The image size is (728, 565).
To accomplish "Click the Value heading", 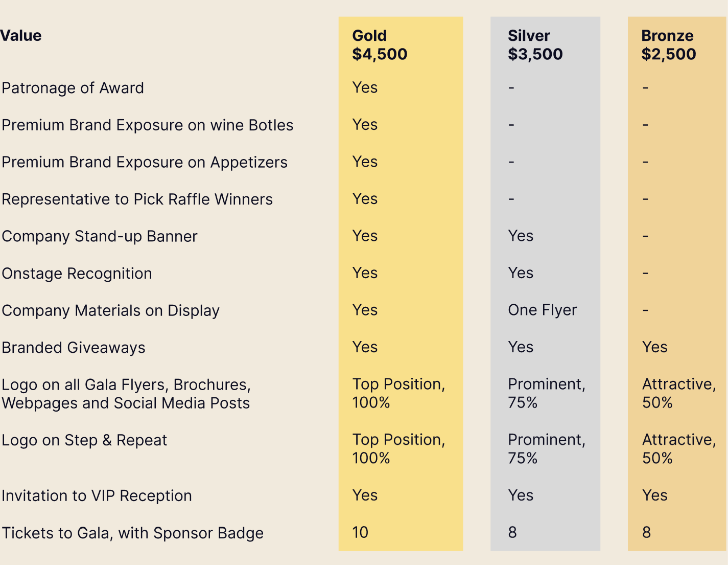I will [21, 36].
